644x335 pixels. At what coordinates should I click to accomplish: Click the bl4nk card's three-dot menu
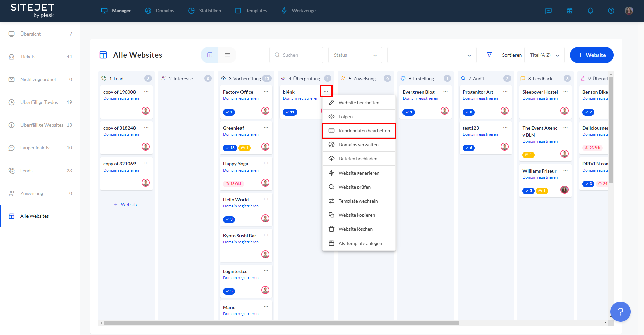[x=326, y=91]
